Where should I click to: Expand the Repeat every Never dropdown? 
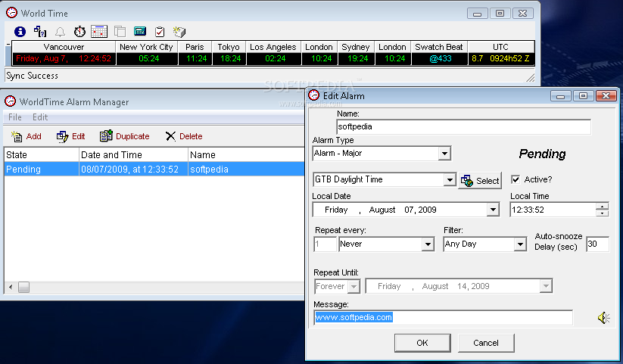(428, 244)
